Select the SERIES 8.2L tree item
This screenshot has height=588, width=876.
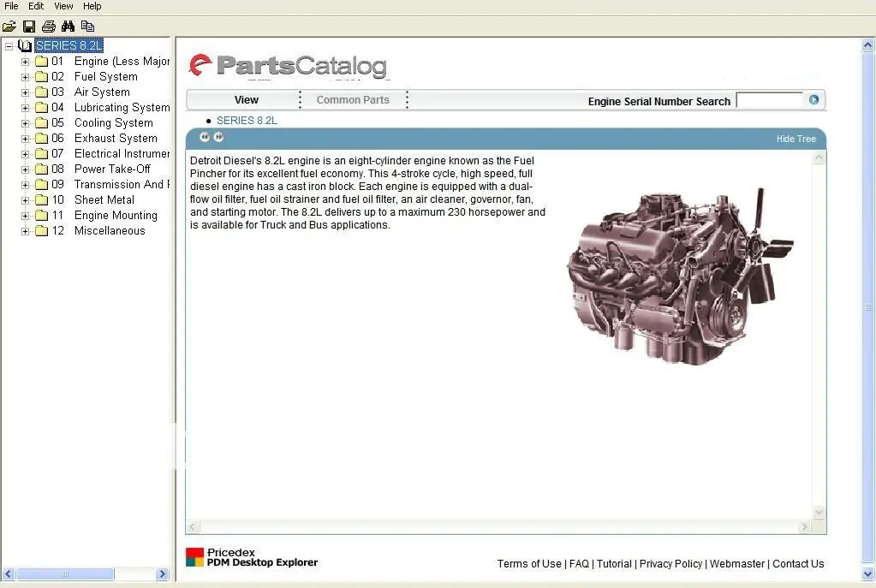coord(69,45)
